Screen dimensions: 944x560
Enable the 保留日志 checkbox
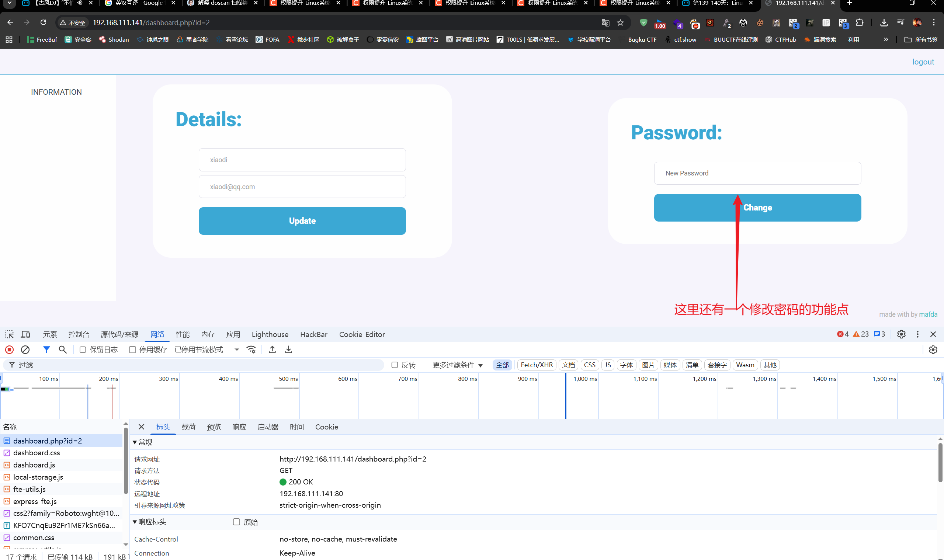[x=83, y=350]
